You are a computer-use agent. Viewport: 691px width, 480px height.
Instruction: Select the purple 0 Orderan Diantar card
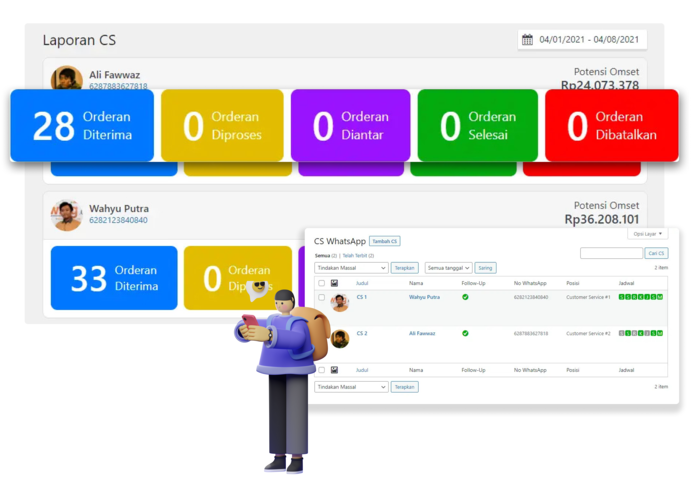350,126
